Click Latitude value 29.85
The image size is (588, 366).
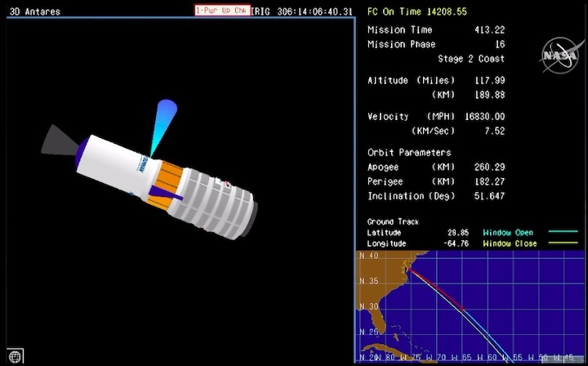(x=458, y=233)
